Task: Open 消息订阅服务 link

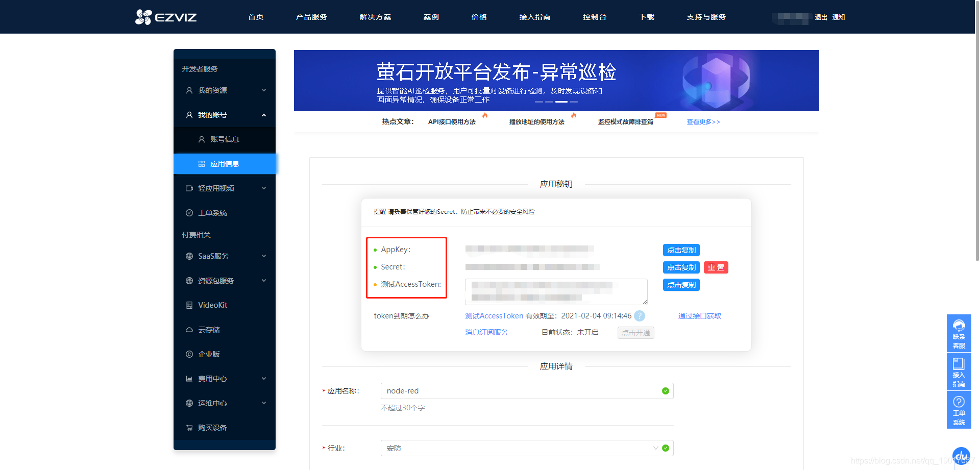Action: coord(486,332)
